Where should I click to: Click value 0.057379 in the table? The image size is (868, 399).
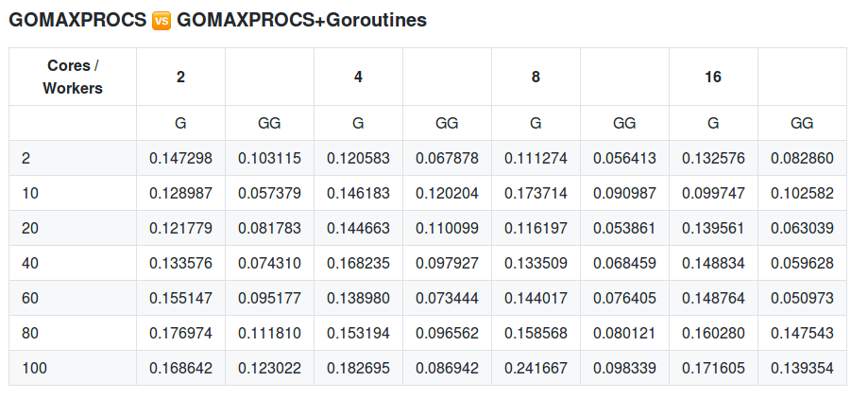tap(269, 194)
